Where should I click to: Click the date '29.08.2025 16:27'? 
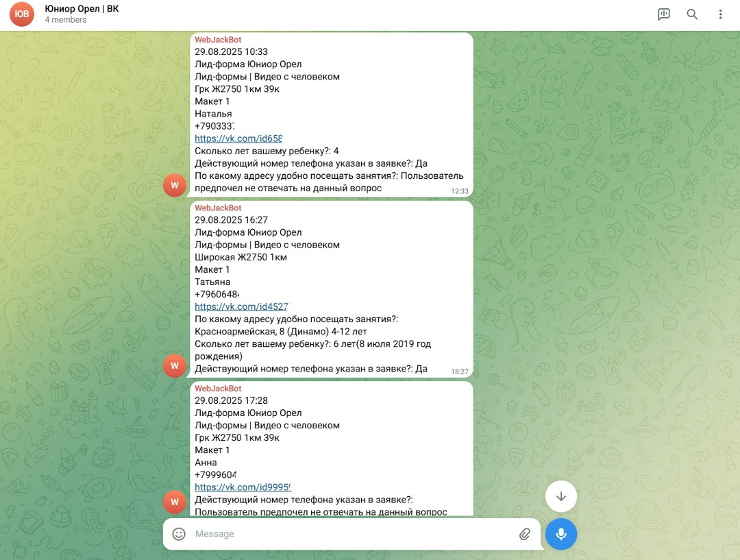pyautogui.click(x=232, y=220)
